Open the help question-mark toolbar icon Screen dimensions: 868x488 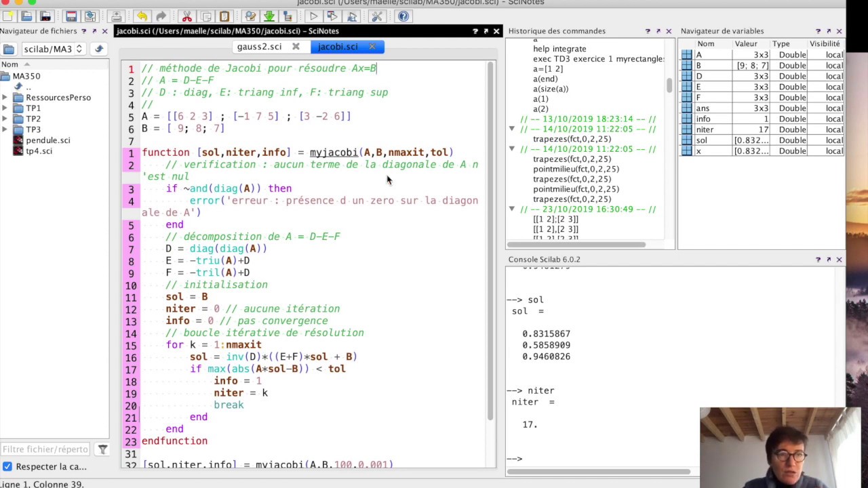[403, 16]
